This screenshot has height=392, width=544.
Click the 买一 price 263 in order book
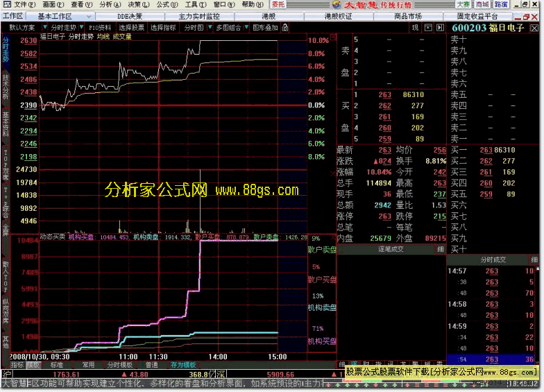(486, 150)
